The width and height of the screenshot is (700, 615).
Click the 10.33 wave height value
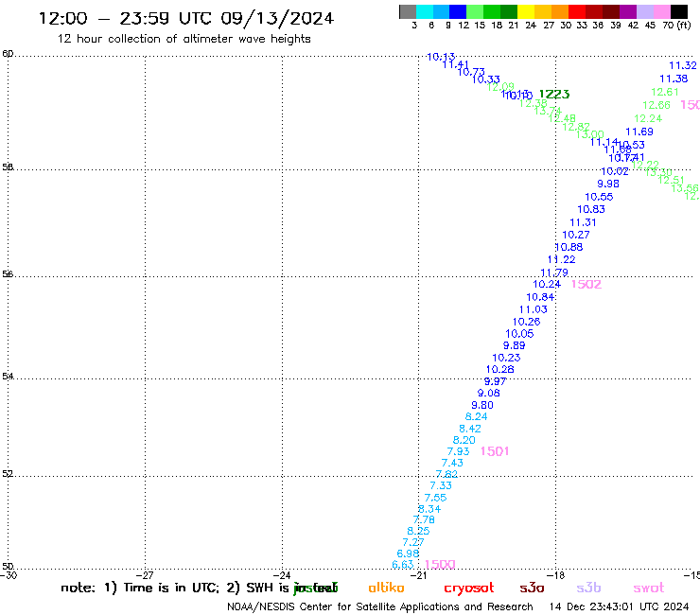(485, 79)
